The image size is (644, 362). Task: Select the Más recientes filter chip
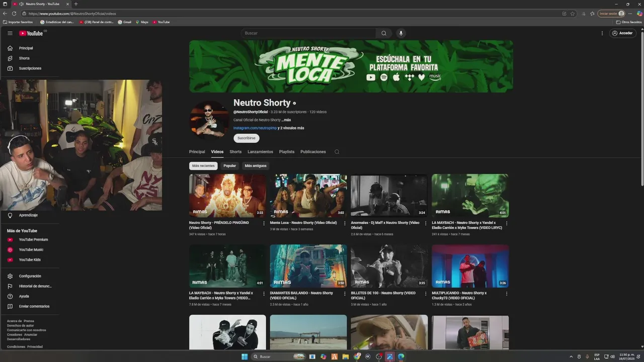click(203, 166)
